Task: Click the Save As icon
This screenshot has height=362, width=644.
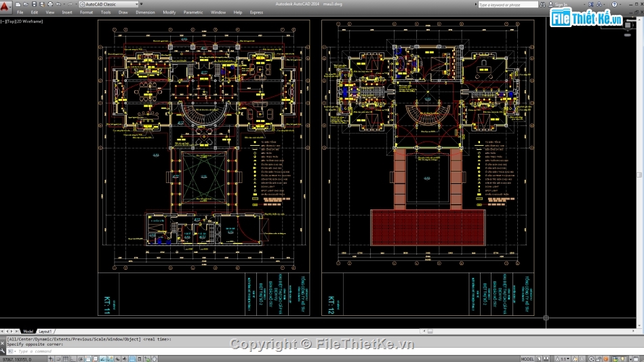Action: (x=42, y=4)
